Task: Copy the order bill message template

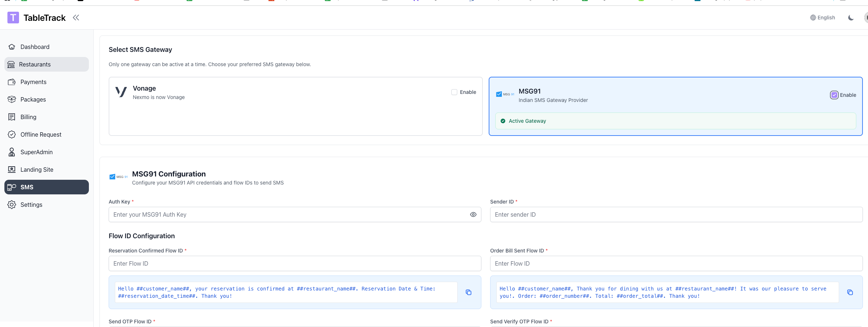Action: point(850,292)
